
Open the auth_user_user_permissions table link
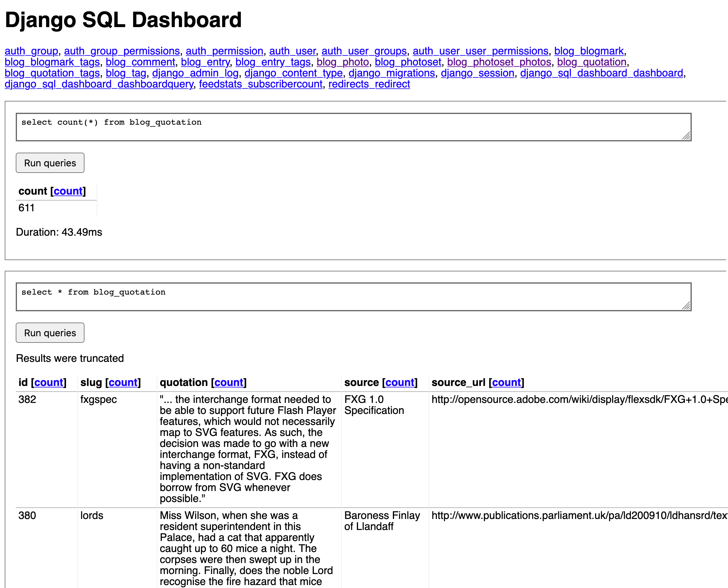click(x=480, y=51)
